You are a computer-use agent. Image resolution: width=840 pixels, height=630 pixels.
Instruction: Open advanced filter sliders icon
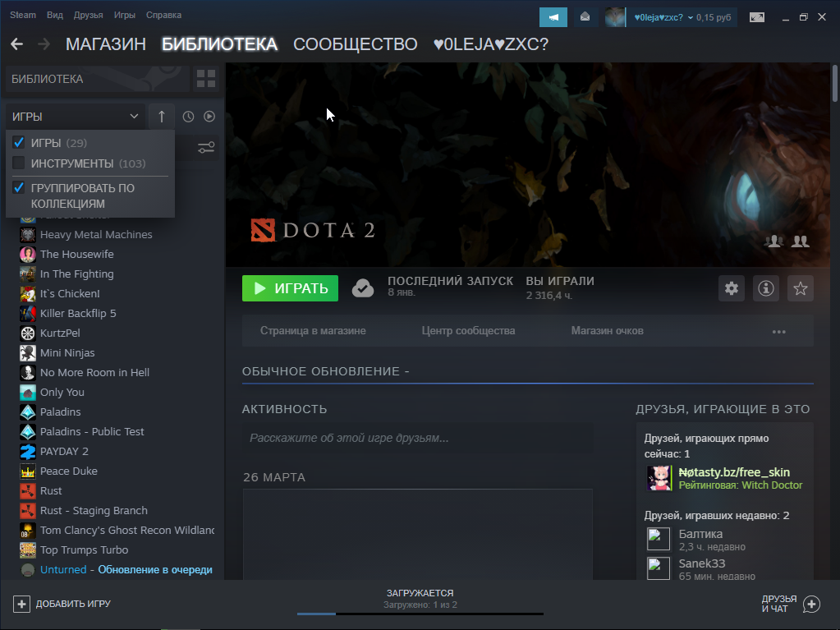(206, 147)
